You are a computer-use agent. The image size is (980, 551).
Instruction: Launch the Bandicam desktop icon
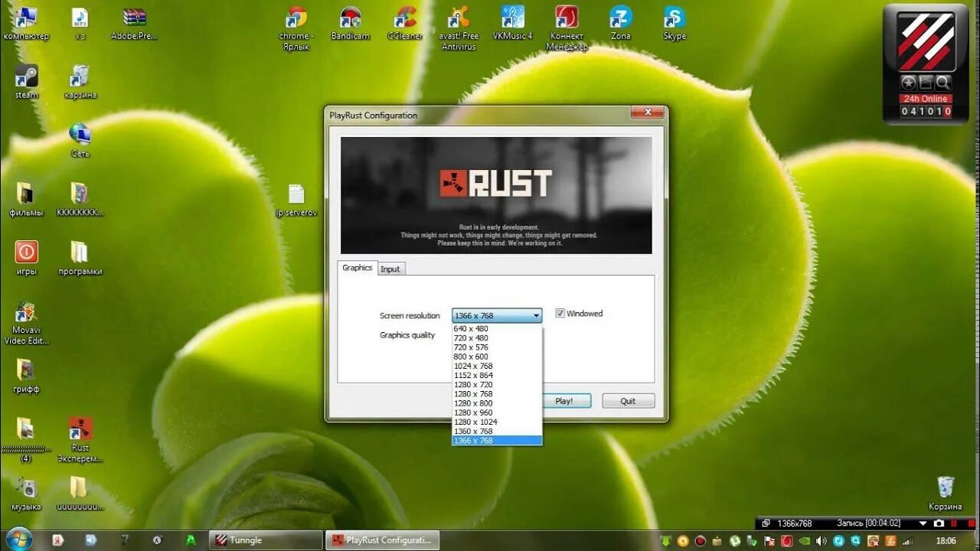click(351, 23)
